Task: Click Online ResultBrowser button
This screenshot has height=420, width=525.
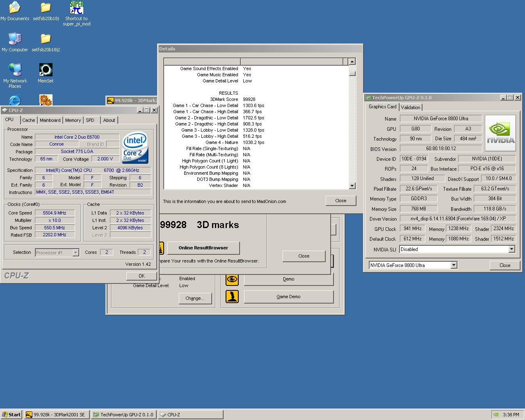Action: [x=203, y=248]
